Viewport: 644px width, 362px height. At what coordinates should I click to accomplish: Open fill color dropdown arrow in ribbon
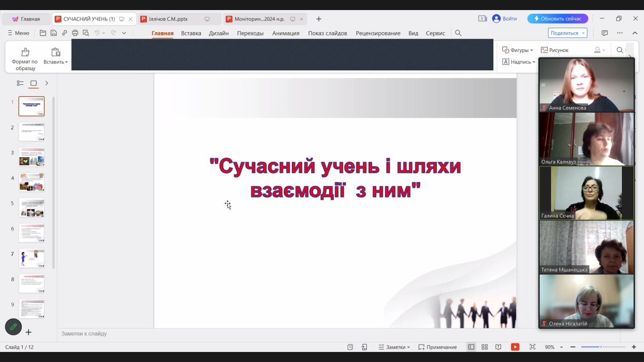[604, 50]
